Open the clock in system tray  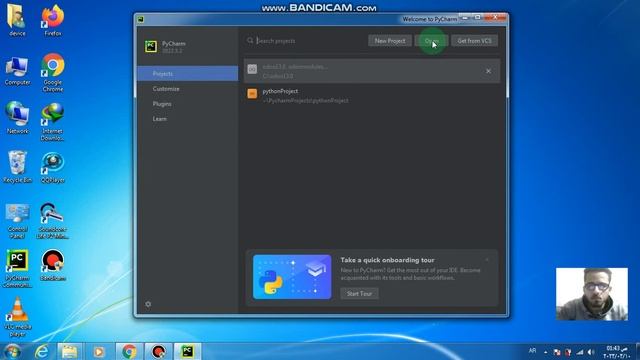(x=616, y=352)
